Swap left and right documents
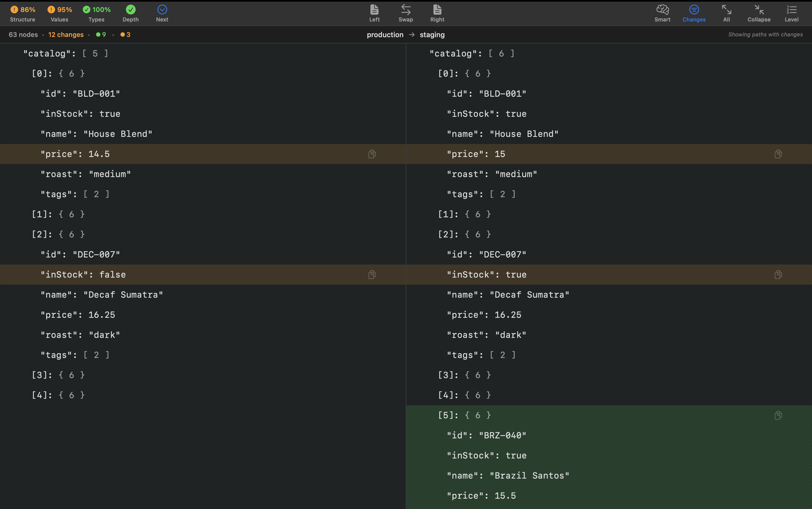Screen dimensions: 812x509 406,14
